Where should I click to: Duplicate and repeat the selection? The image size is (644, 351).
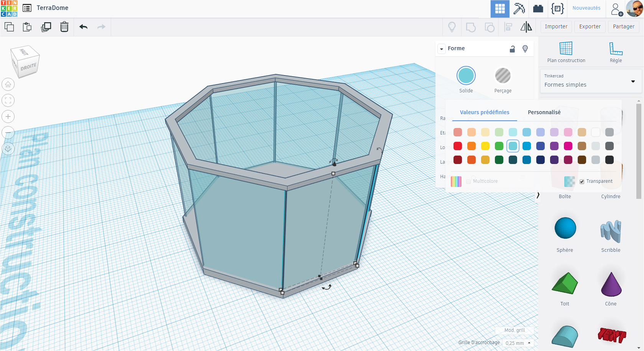tap(46, 27)
